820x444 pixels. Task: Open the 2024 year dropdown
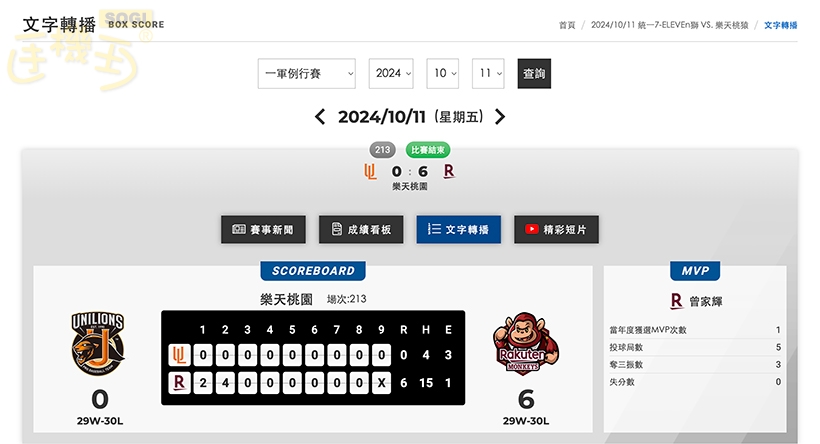(x=392, y=73)
